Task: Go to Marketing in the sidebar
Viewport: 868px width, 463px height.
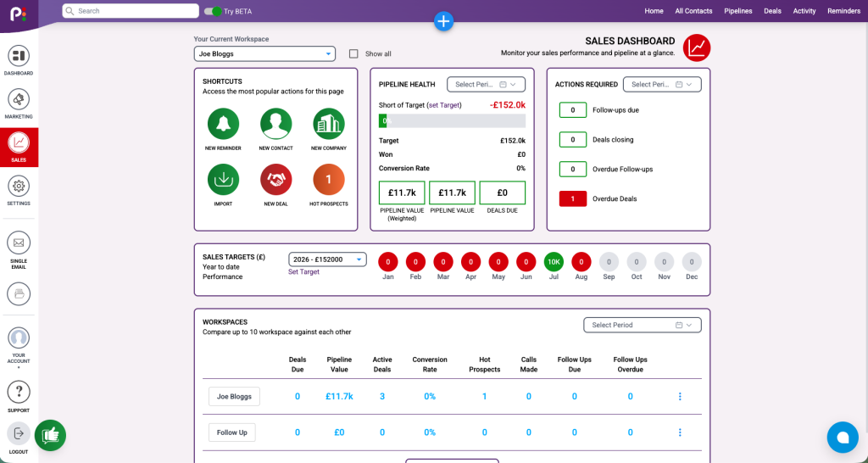Action: (19, 104)
